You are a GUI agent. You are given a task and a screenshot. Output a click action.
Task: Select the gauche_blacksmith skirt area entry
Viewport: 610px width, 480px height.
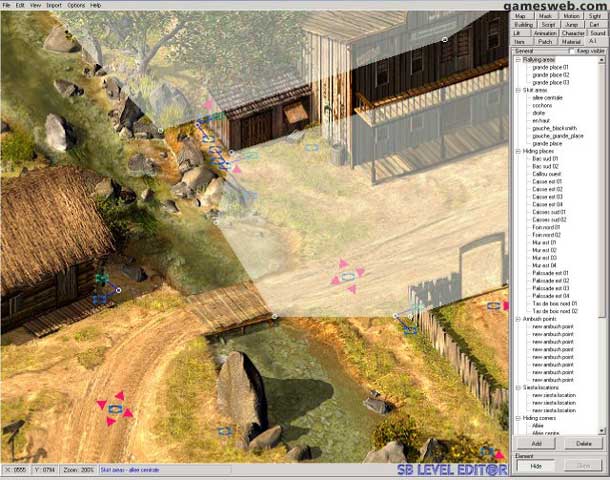coord(553,128)
